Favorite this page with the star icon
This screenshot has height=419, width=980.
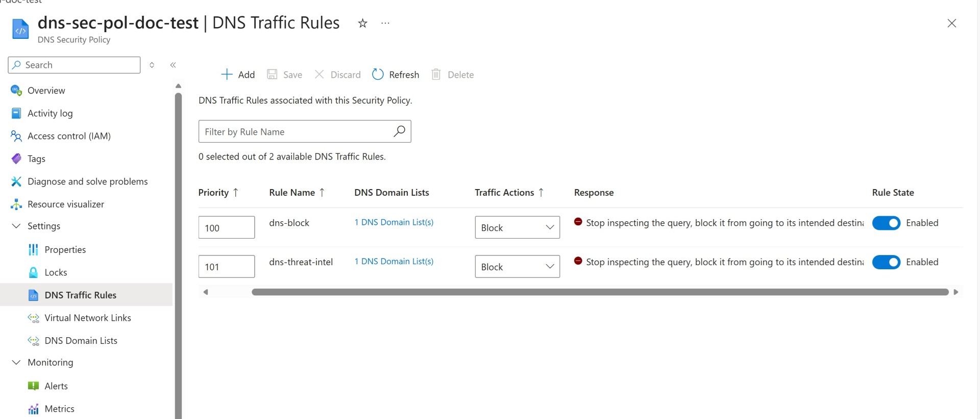(x=362, y=23)
